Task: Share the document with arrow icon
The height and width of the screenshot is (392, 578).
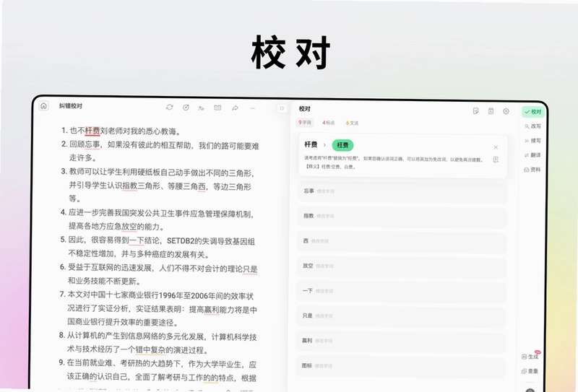Action: [x=235, y=108]
